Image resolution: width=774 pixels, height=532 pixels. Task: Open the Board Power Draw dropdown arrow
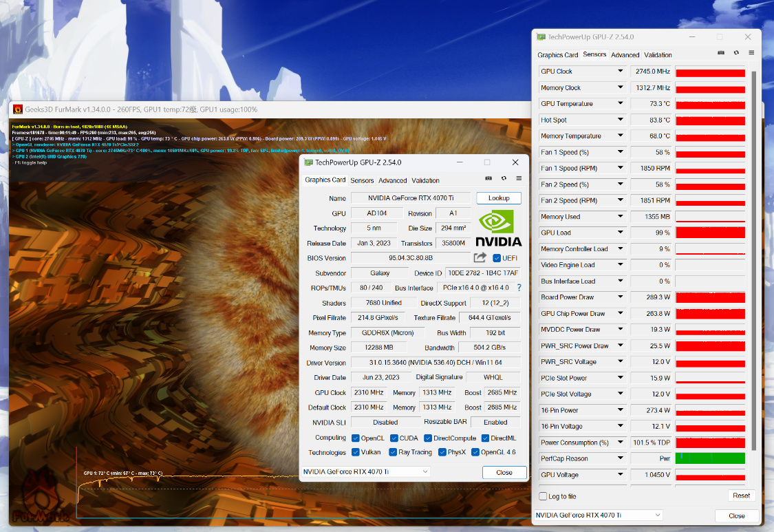(620, 297)
